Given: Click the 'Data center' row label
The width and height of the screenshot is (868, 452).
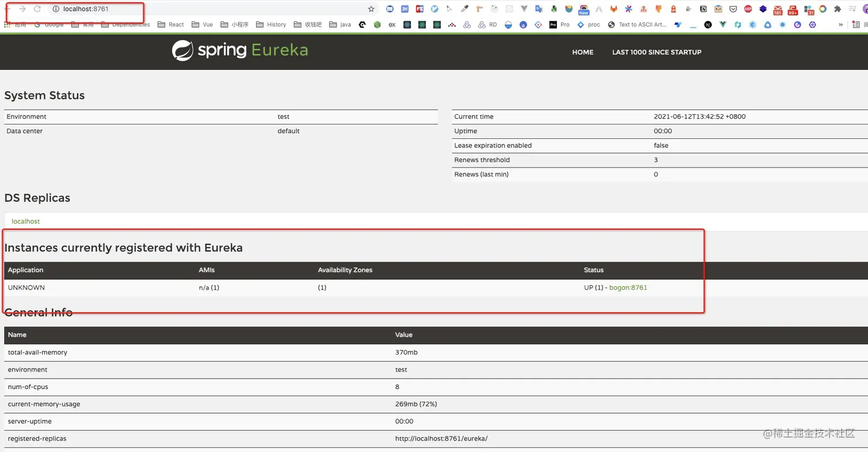Looking at the screenshot, I should [25, 131].
